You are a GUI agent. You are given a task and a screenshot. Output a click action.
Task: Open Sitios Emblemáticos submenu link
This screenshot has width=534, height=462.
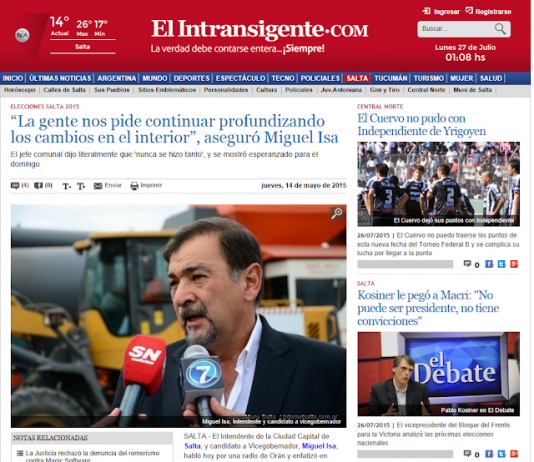[167, 90]
